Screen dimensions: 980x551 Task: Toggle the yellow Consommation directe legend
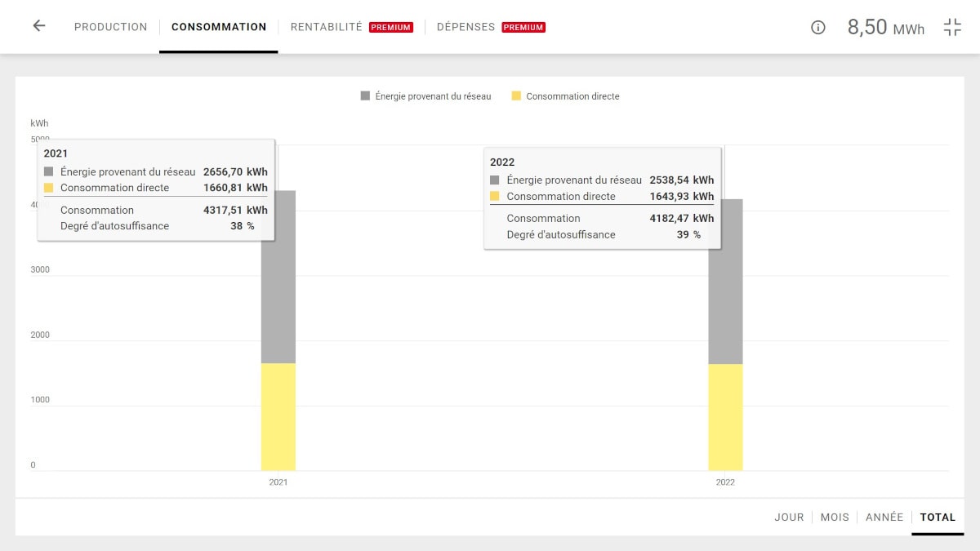(x=565, y=96)
